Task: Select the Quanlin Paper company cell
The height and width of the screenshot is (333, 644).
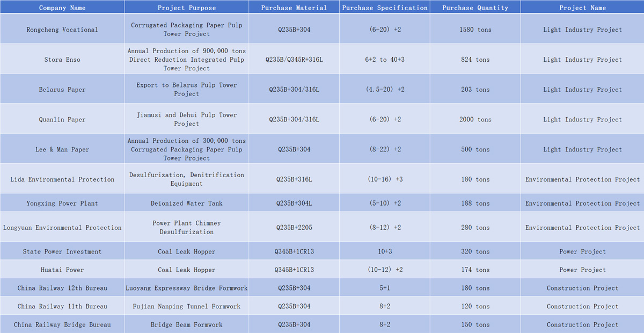Action: coord(62,119)
